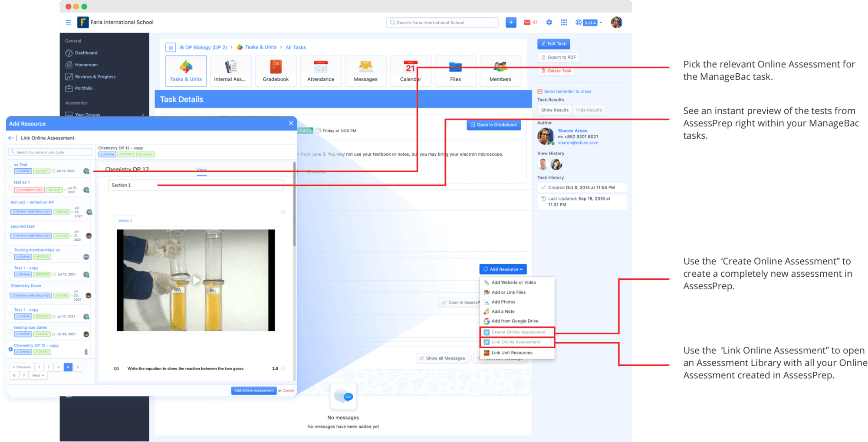Select the ss Test assessment radio button
868x442 pixels.
click(x=11, y=168)
